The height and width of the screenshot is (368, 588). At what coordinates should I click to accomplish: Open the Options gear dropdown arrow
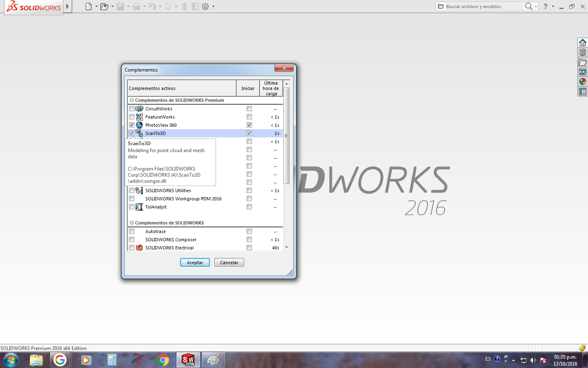[x=213, y=7]
